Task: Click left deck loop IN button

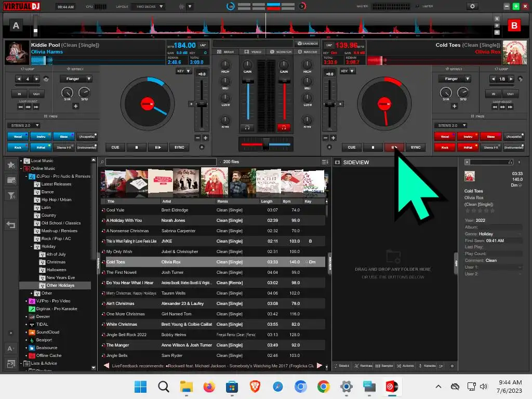Action: 19,94
